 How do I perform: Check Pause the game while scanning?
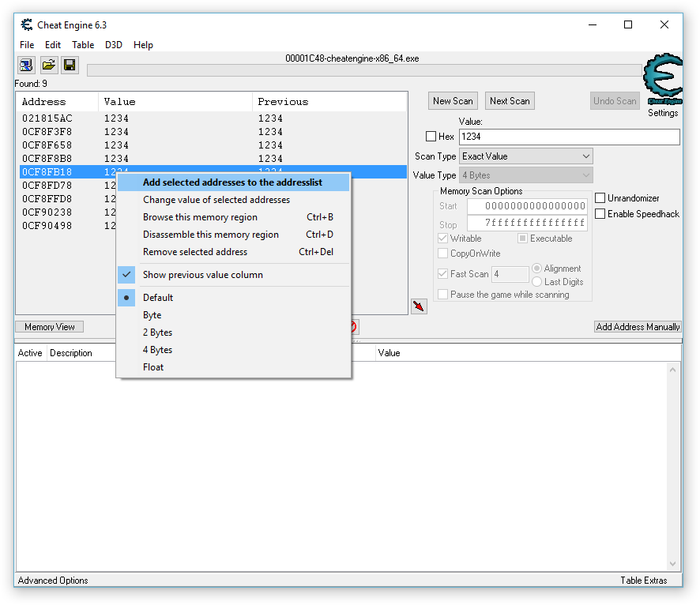[443, 295]
